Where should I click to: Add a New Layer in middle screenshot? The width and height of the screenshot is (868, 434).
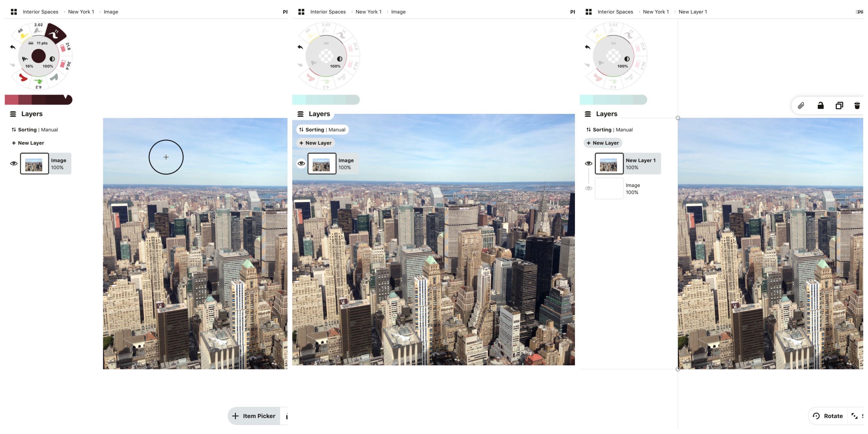(315, 143)
